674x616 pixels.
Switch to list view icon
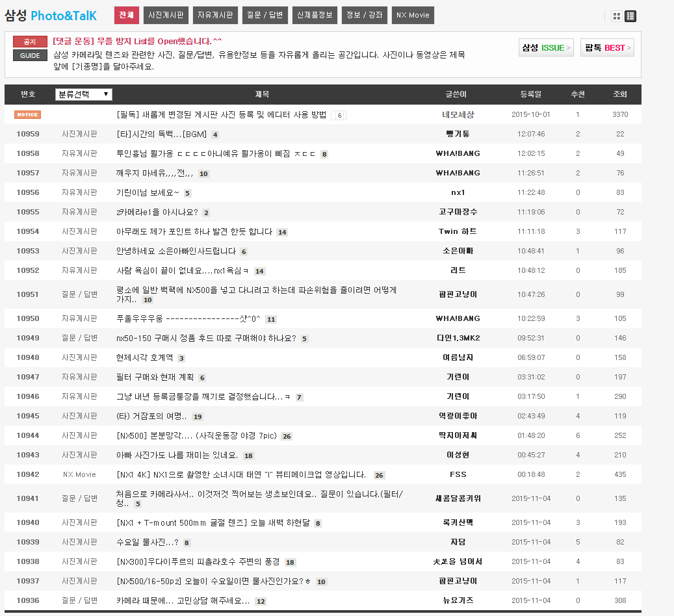point(630,16)
